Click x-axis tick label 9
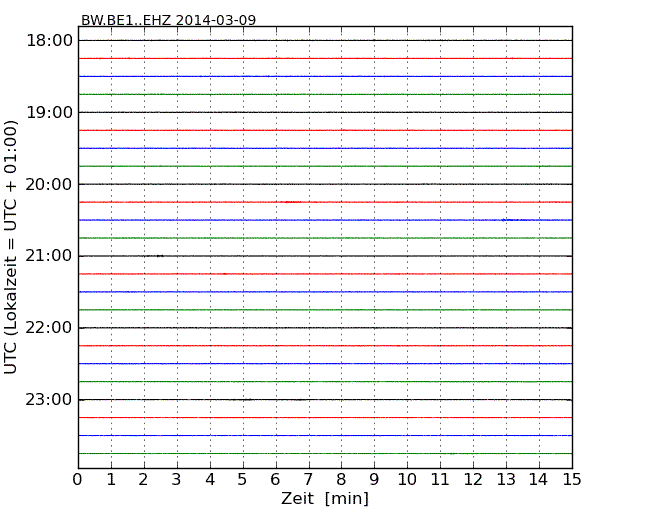The image size is (650, 520). click(374, 479)
